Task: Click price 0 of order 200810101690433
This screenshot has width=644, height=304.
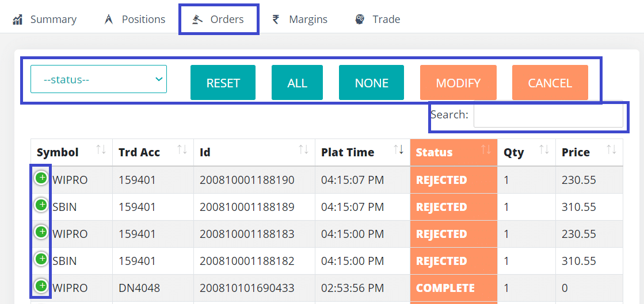Action: [565, 288]
